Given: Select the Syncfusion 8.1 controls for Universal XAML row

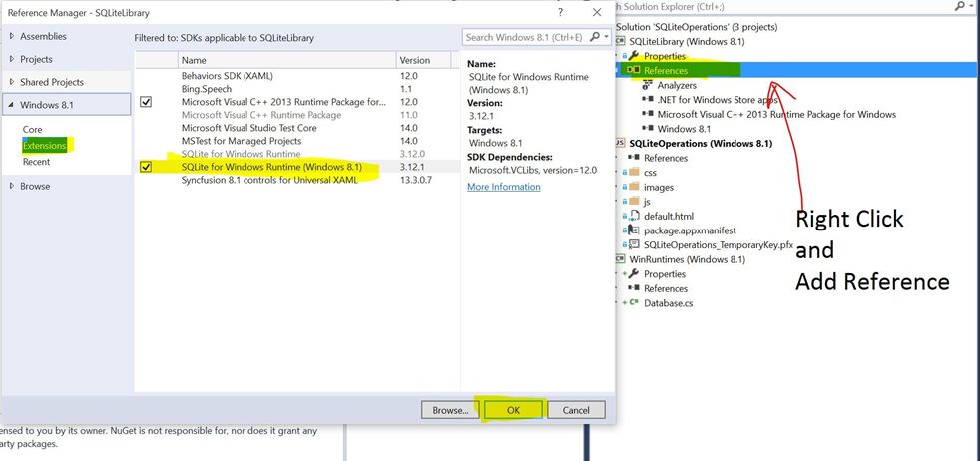Looking at the screenshot, I should [x=296, y=180].
